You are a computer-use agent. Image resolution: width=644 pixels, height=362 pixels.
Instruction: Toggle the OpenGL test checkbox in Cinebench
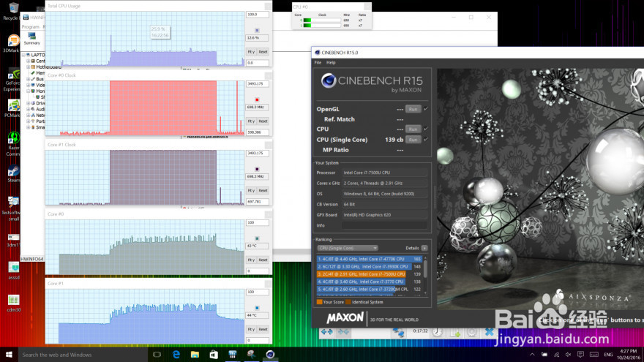tap(425, 109)
